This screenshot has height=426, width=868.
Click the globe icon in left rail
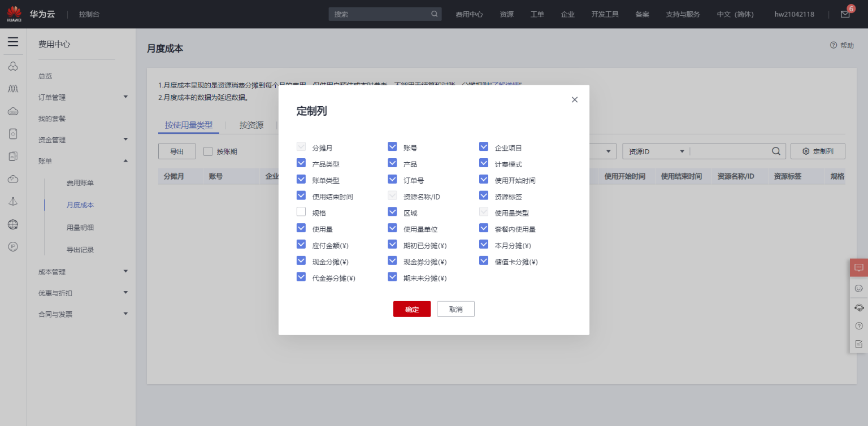tap(13, 224)
